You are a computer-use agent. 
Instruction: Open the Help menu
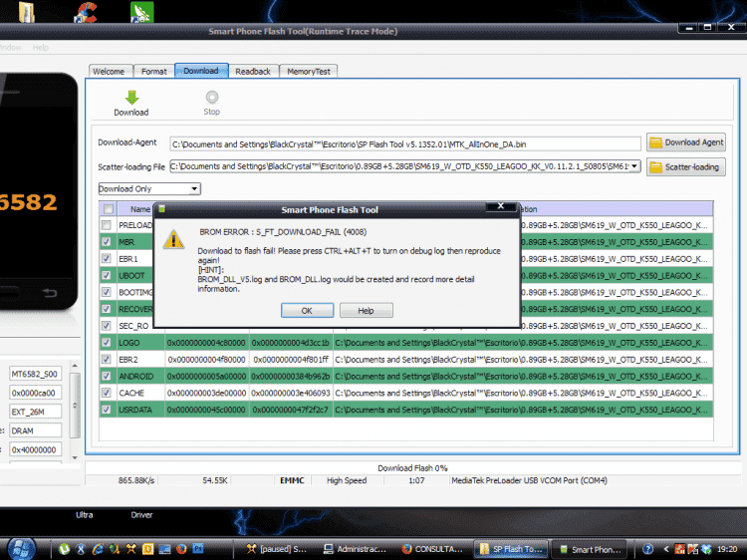pyautogui.click(x=41, y=48)
